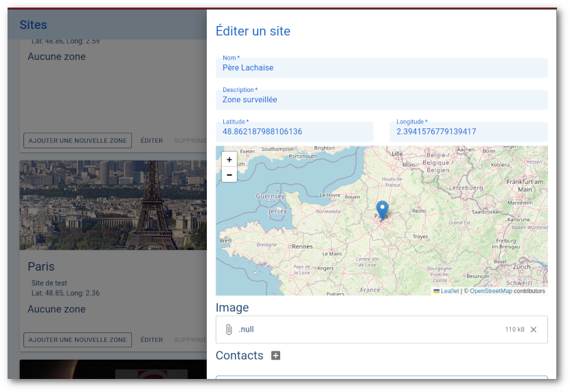Click the 110 kB file size label
The width and height of the screenshot is (570, 392).
coord(515,330)
